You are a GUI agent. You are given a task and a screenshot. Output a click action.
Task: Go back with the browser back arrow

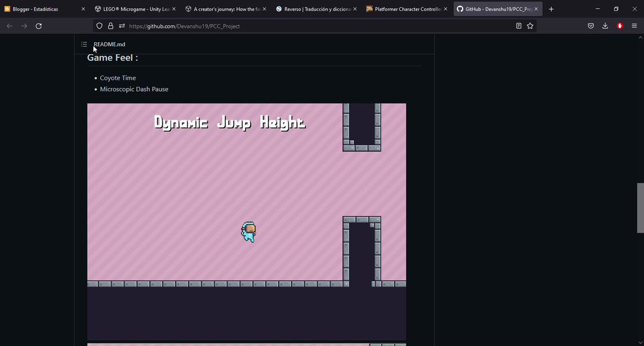pos(10,26)
